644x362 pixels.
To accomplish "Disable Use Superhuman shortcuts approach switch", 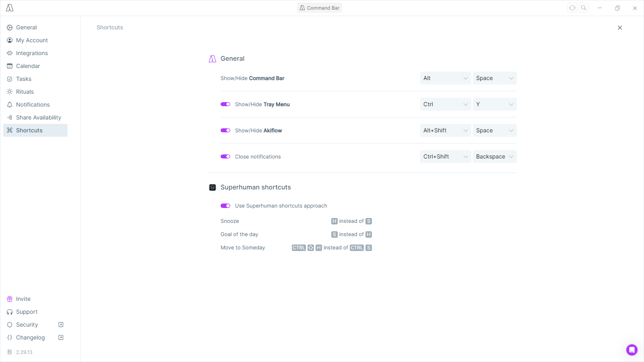I will pyautogui.click(x=225, y=206).
